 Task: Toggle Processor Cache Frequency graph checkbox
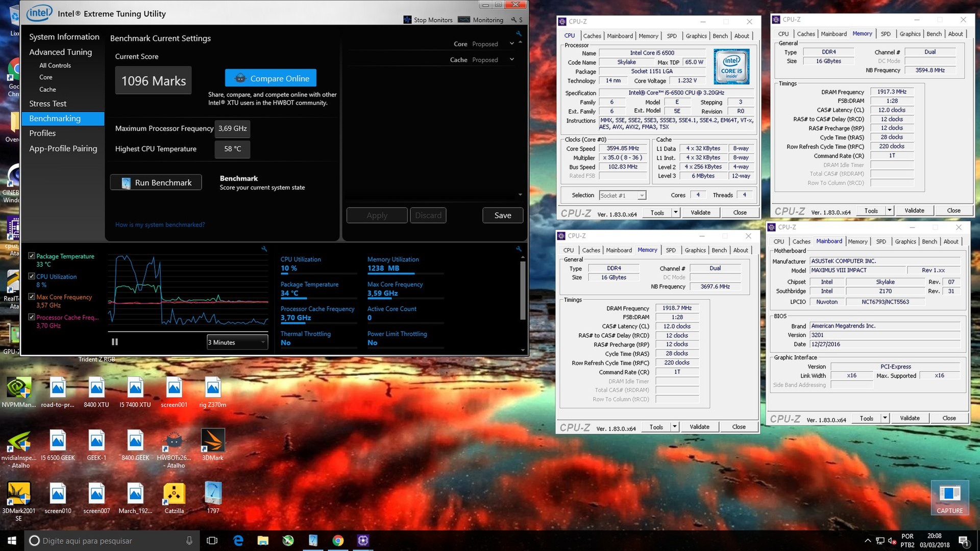click(32, 317)
